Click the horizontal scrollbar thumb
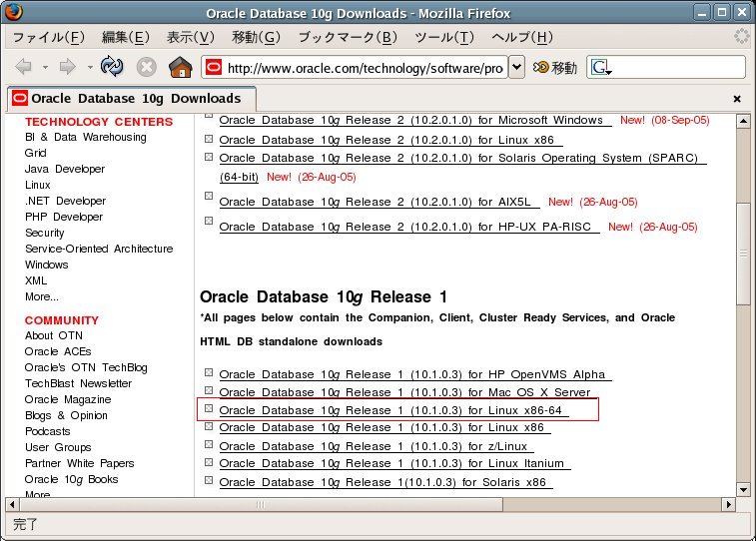Screen dimensions: 756x541 261,504
